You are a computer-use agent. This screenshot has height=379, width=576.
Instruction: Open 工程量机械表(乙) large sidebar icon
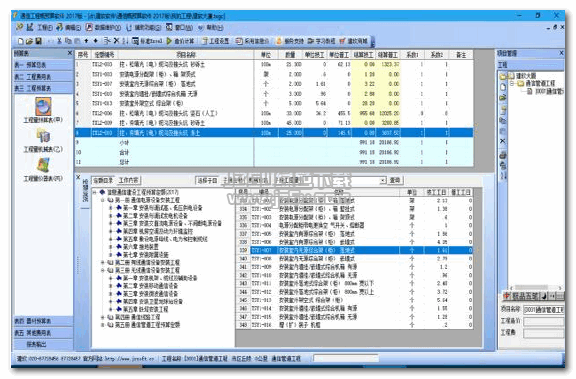(x=43, y=140)
